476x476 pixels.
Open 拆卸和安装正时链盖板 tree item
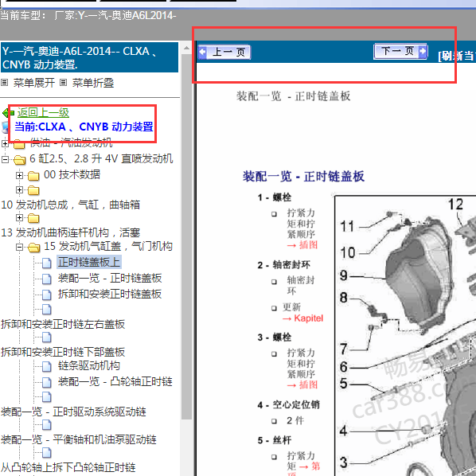point(110,294)
